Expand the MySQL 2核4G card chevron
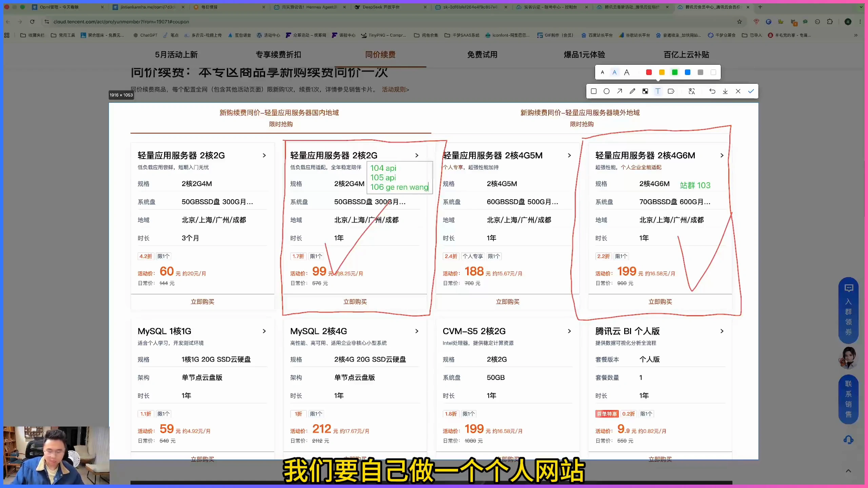This screenshot has height=488, width=868. pyautogui.click(x=417, y=331)
